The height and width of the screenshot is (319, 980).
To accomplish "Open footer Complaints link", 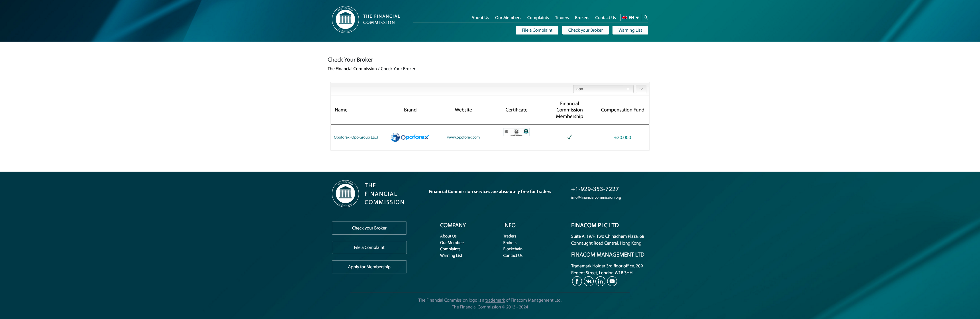I will 450,249.
